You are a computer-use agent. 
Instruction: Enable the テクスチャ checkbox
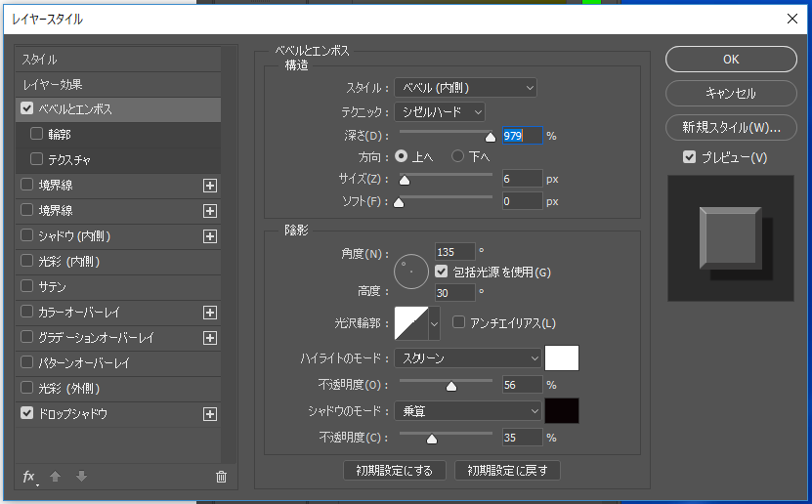[x=36, y=159]
